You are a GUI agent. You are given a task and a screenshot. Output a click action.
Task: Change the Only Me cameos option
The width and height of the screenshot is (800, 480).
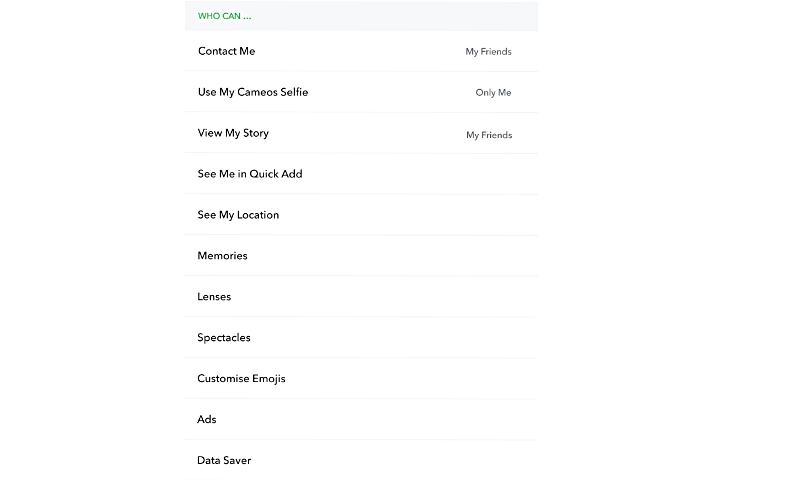click(493, 93)
